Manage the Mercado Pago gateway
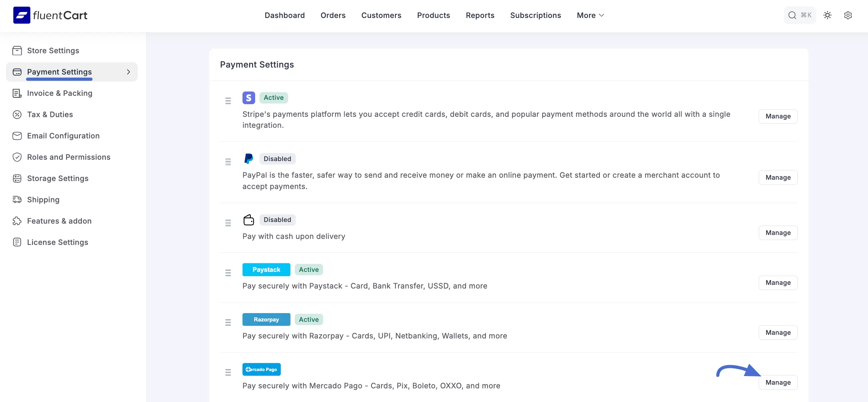The height and width of the screenshot is (402, 868). click(x=778, y=382)
